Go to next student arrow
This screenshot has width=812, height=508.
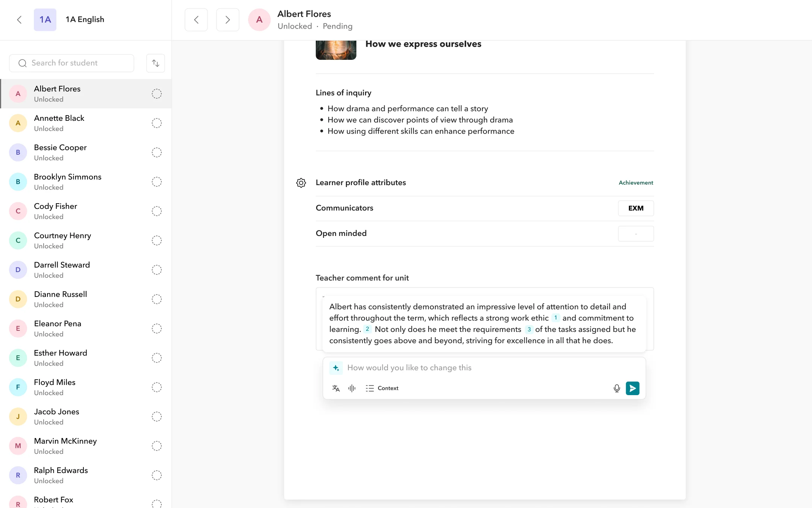(228, 20)
